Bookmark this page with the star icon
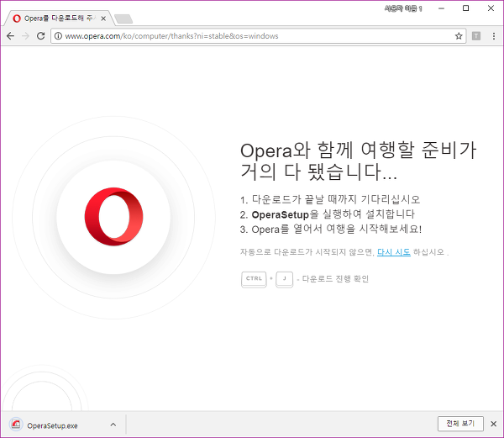Screen dimensions: 504x438 [459, 36]
